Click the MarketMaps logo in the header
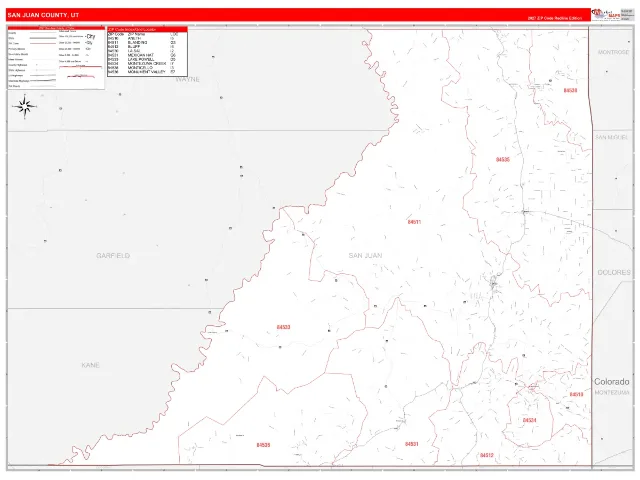The height and width of the screenshot is (480, 640). click(606, 14)
